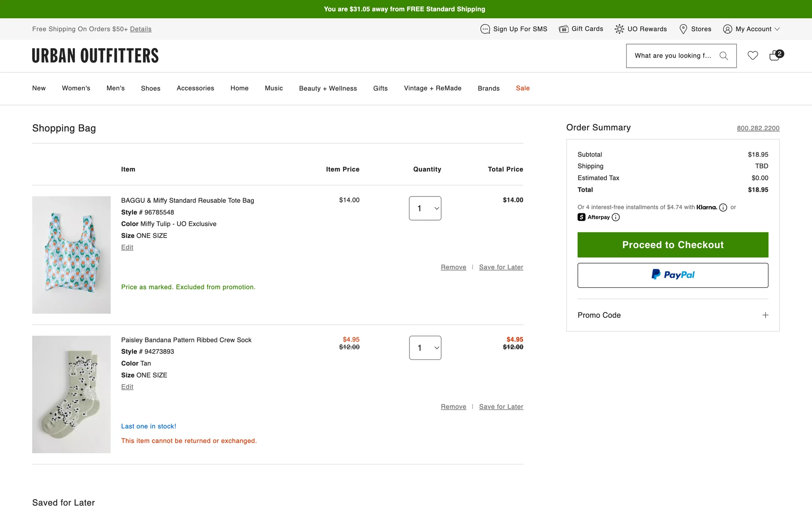Remove the BAGGU tote bag item
This screenshot has height=508, width=812.
click(453, 267)
